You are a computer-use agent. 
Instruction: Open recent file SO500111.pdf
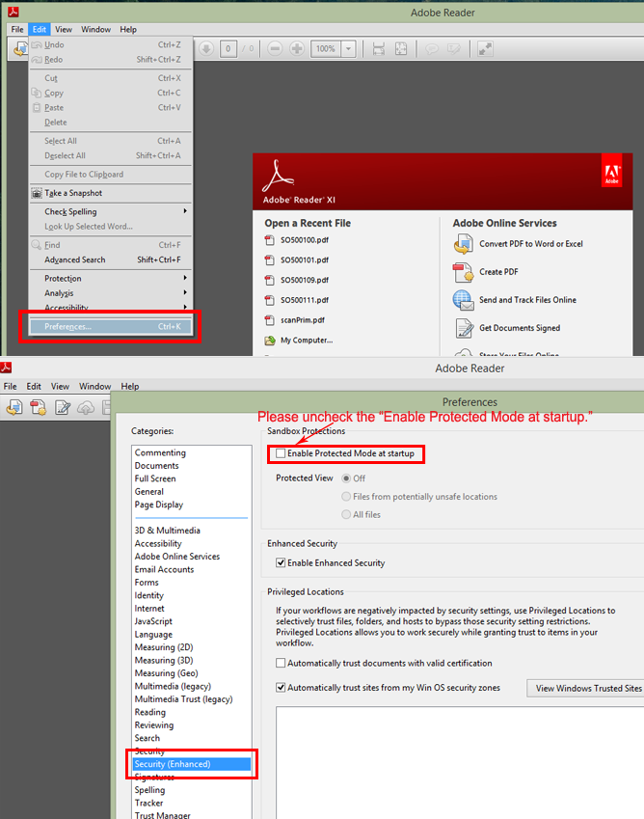click(305, 300)
